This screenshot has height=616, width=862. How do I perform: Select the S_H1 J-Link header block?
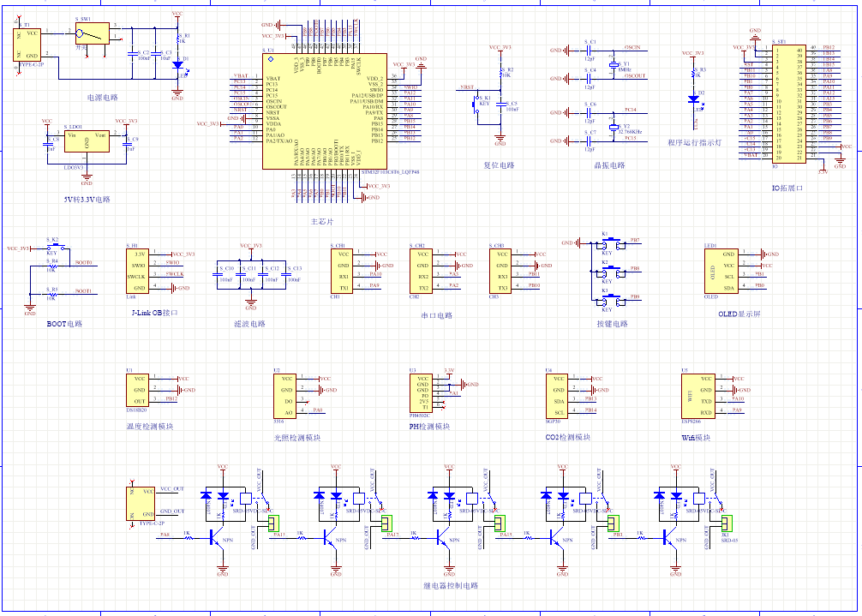point(137,272)
